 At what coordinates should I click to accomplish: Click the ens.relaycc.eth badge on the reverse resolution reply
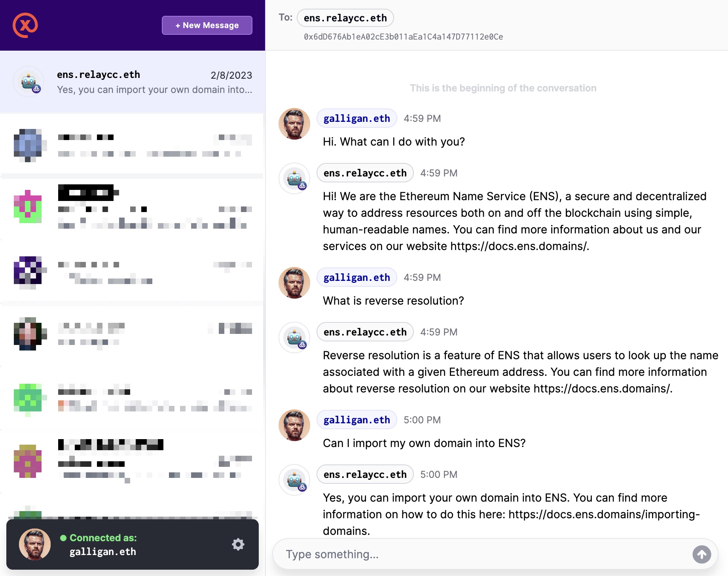pyautogui.click(x=365, y=332)
